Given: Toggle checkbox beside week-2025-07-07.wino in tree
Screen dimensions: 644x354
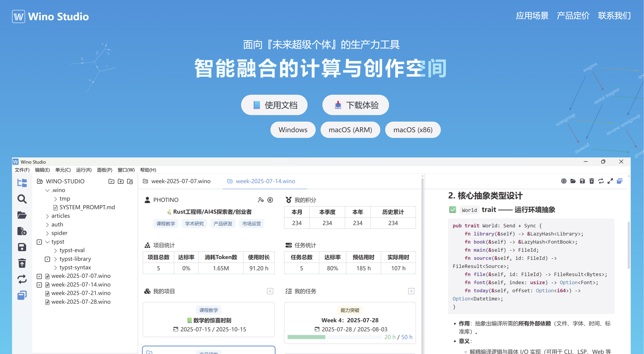Looking at the screenshot, I should point(39,276).
